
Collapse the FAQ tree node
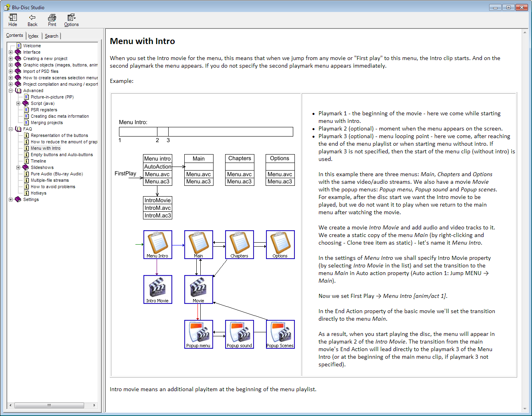(11, 129)
